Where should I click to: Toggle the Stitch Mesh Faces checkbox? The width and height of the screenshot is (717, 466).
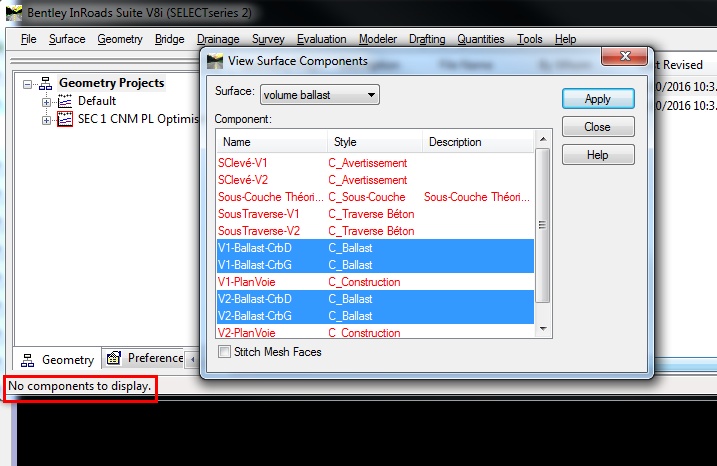pyautogui.click(x=224, y=352)
